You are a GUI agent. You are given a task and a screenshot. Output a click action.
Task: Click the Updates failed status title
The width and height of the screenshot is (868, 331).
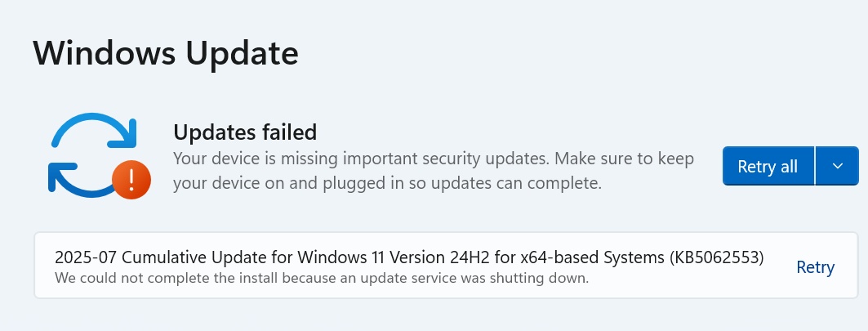(245, 131)
